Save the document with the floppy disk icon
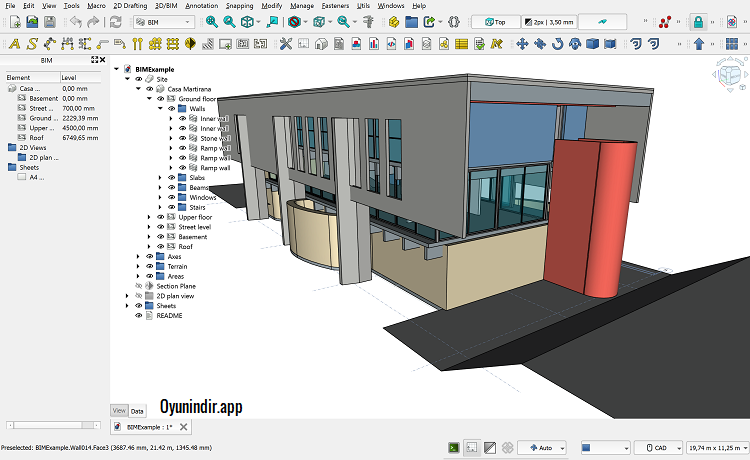 pos(50,22)
